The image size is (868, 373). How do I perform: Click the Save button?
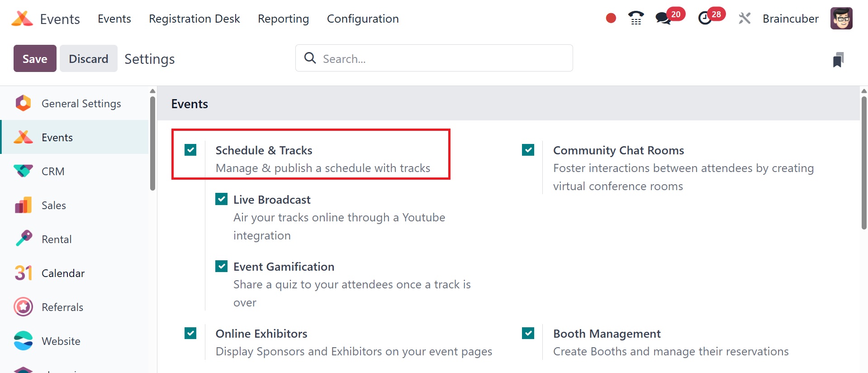pos(35,59)
